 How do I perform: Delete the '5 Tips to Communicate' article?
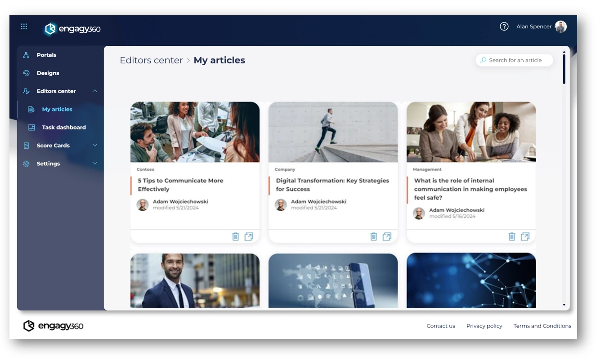point(235,236)
